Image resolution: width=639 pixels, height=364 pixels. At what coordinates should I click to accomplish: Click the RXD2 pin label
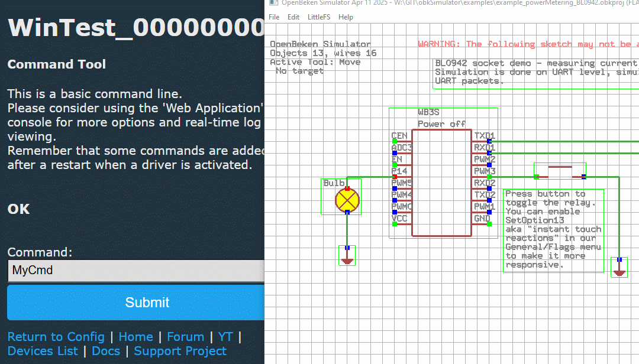485,183
